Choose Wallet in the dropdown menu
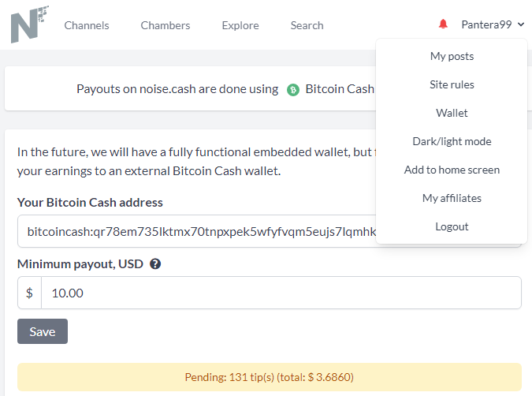The width and height of the screenshot is (532, 396). coord(452,113)
